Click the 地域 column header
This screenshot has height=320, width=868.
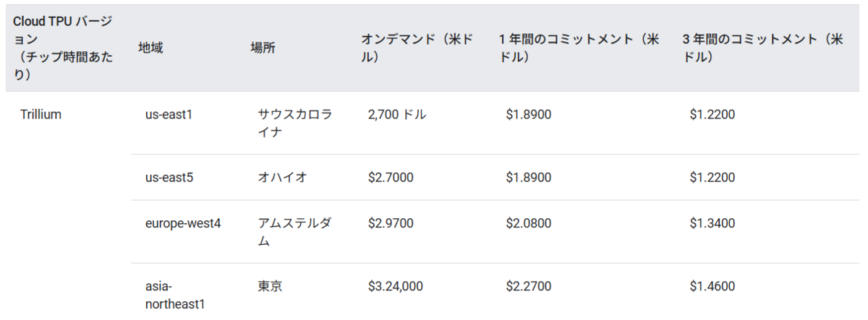tap(150, 48)
